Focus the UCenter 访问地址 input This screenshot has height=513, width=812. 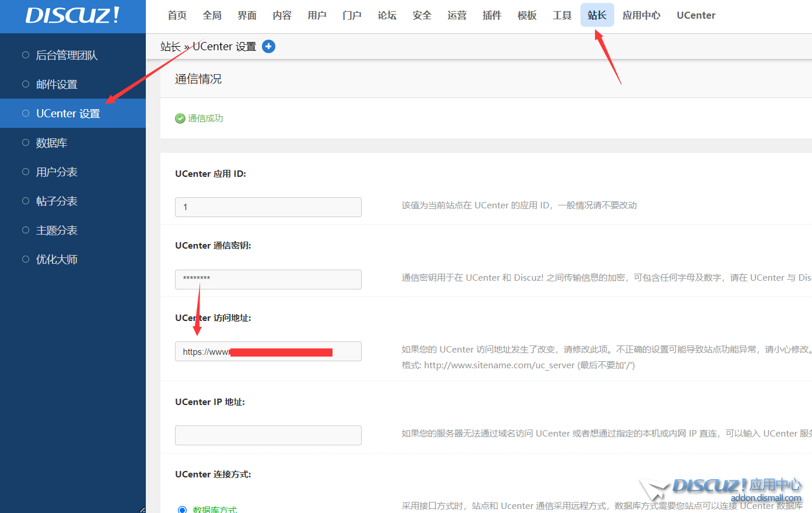click(x=268, y=351)
